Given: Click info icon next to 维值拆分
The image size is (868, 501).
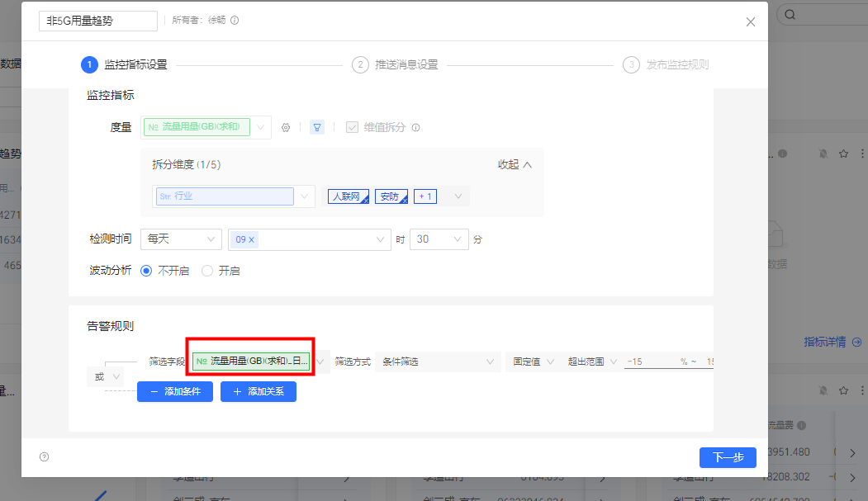Looking at the screenshot, I should click(416, 128).
